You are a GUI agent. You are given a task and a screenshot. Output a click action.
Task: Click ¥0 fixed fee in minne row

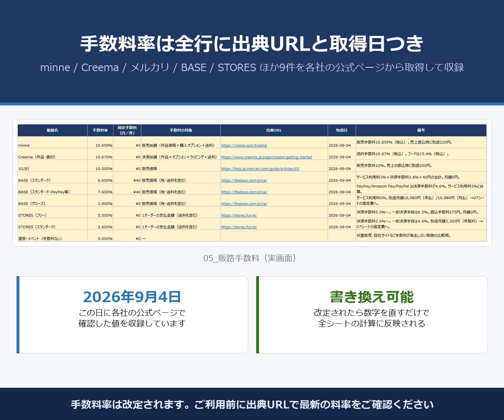point(127,142)
